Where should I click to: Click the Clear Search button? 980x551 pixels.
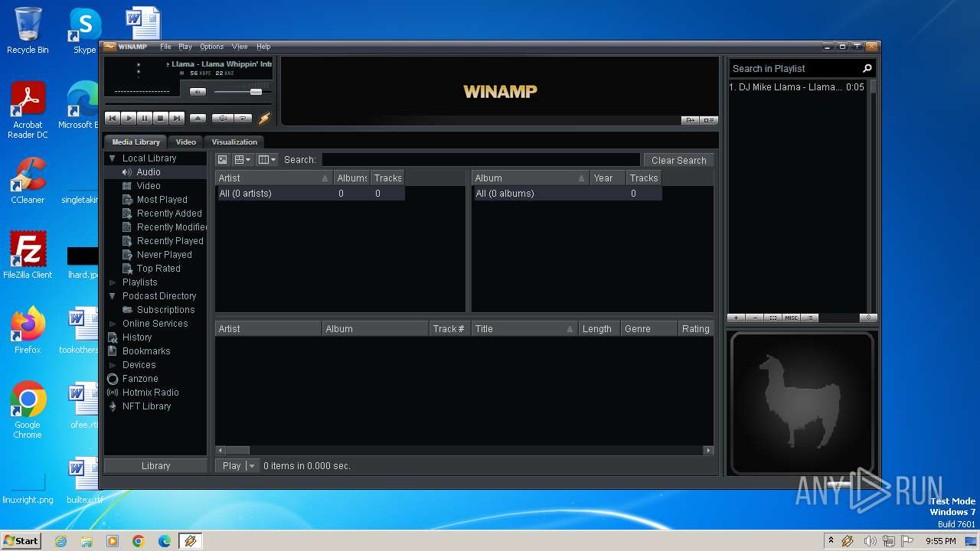(x=678, y=160)
